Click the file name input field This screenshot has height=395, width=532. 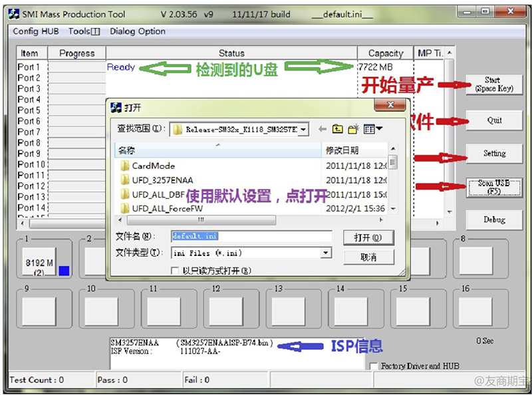coord(252,236)
